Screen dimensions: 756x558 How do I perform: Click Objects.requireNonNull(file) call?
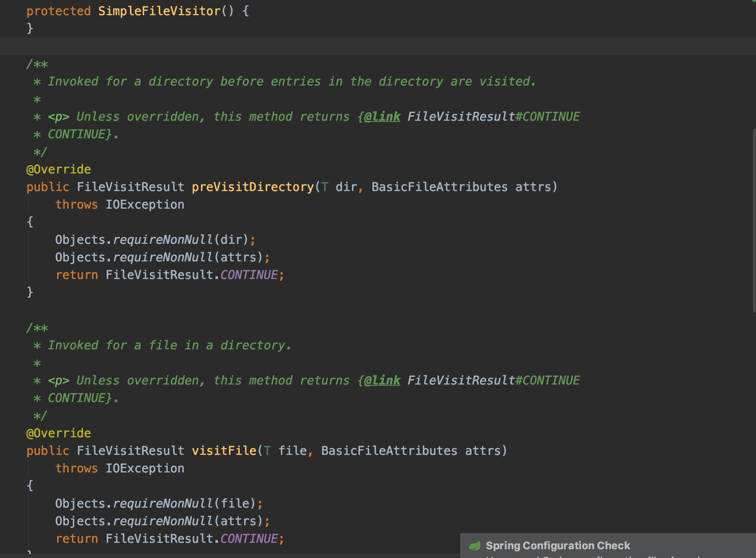[x=158, y=503]
